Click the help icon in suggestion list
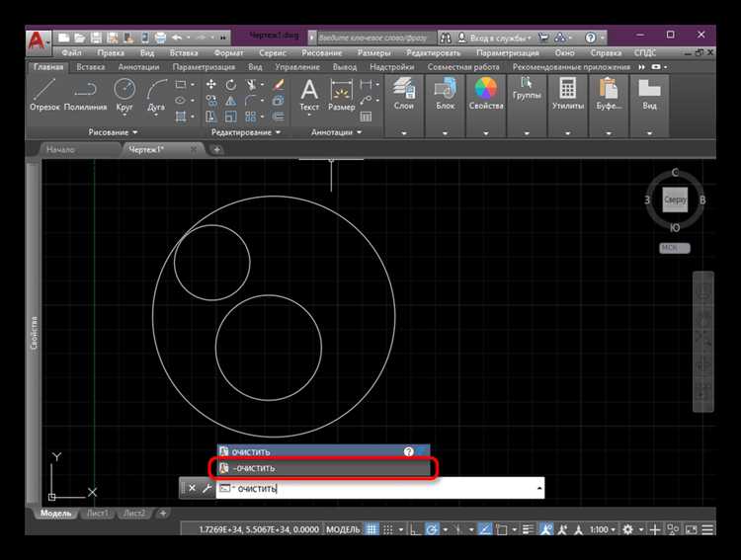The width and height of the screenshot is (741, 560). point(409,451)
